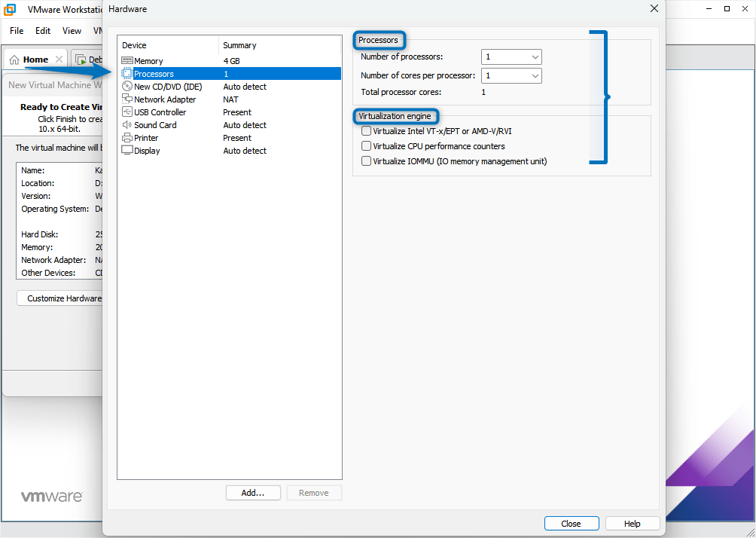756x538 pixels.
Task: Open the File menu
Action: (16, 31)
